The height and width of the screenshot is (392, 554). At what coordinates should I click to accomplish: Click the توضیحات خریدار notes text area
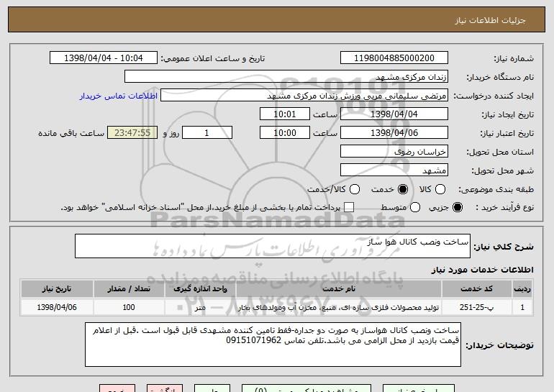(273, 345)
